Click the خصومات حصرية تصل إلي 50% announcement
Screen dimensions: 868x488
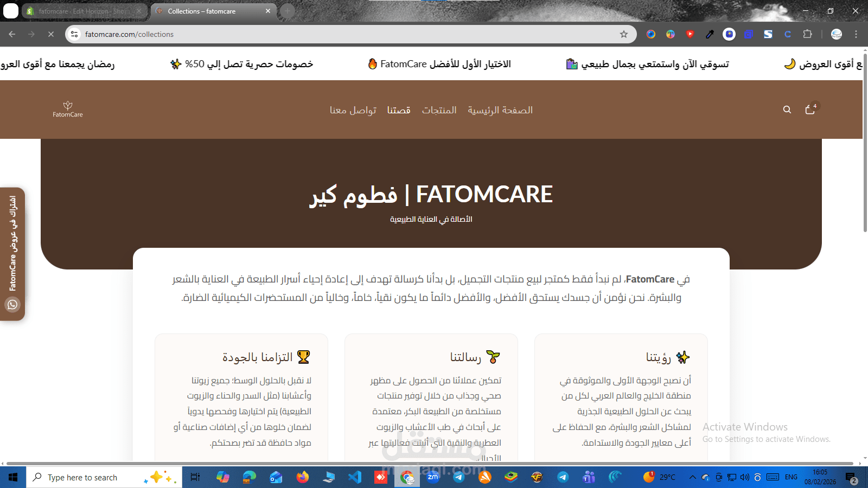[241, 64]
